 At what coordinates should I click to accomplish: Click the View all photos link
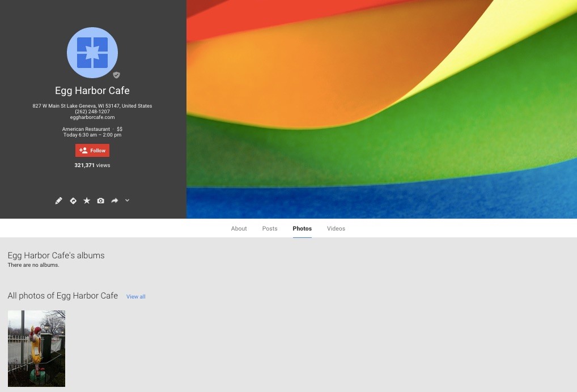click(136, 296)
